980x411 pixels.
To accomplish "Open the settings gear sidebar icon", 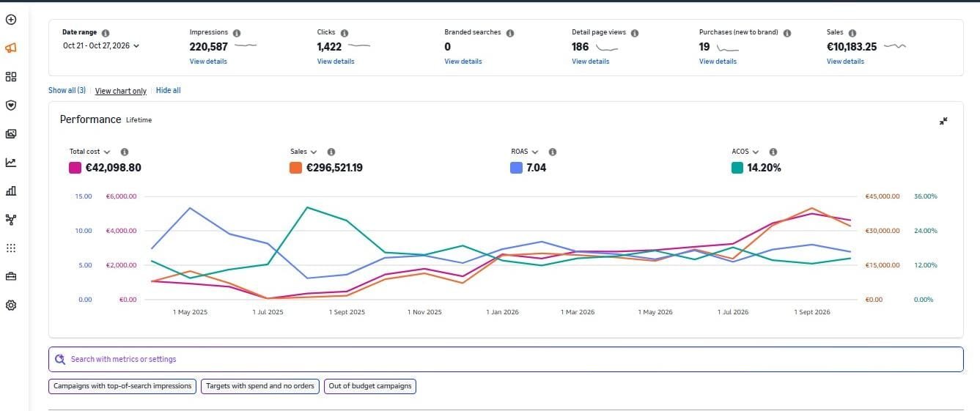I will pyautogui.click(x=11, y=305).
